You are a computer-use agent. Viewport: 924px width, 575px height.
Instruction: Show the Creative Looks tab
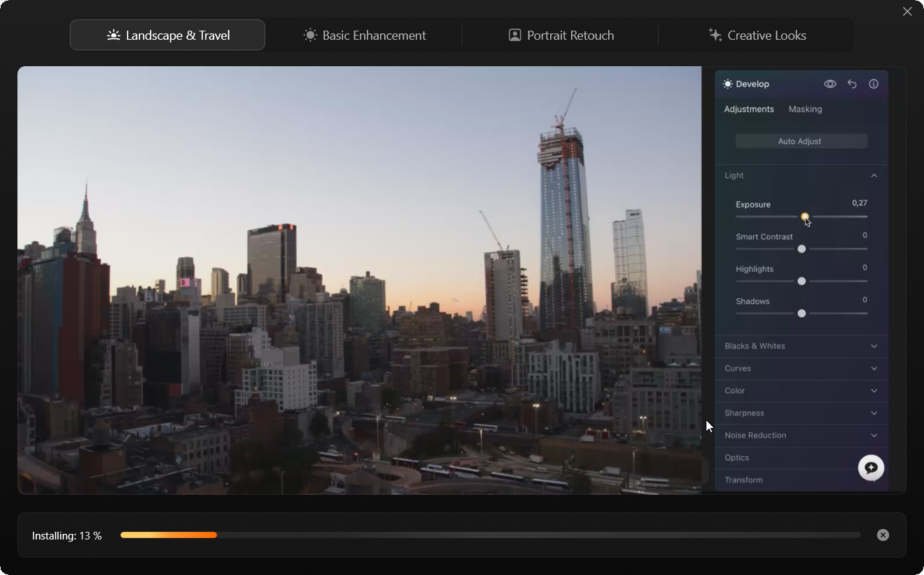(757, 35)
